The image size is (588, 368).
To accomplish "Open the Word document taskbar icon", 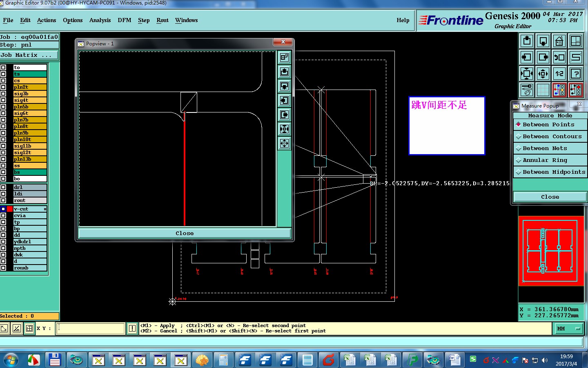I will 454,360.
